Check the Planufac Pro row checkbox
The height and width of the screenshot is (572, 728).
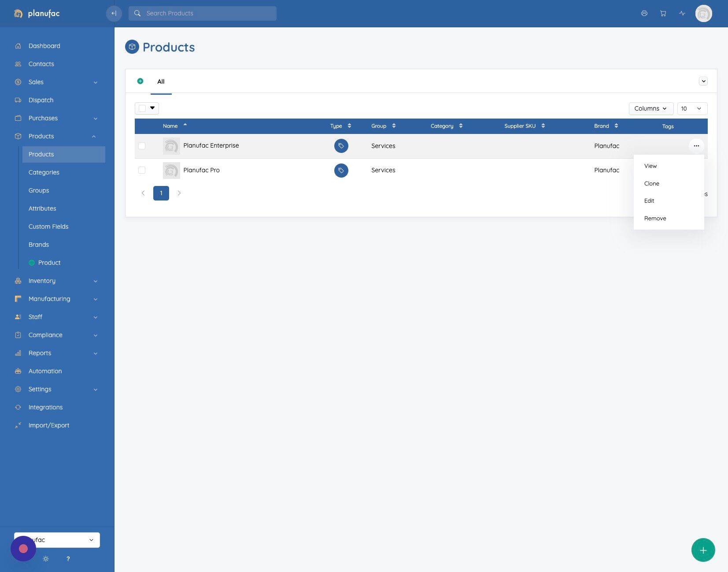coord(142,170)
